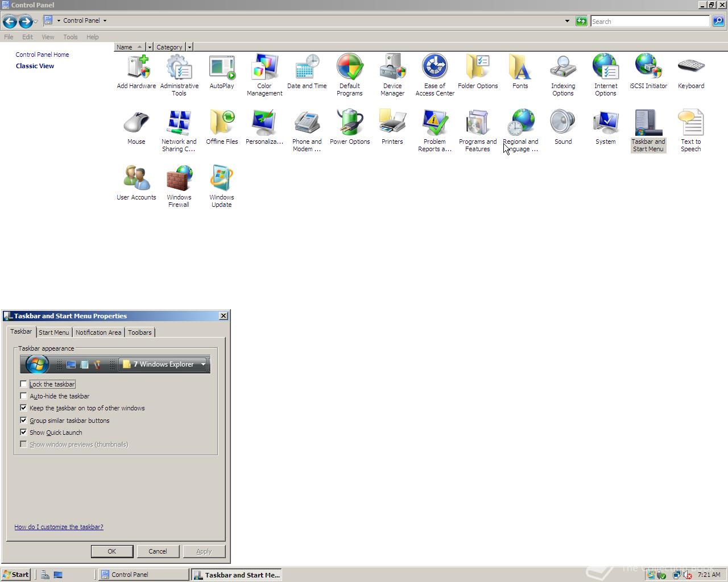The height and width of the screenshot is (582, 728).
Task: Open Keyboard settings
Action: 691,72
